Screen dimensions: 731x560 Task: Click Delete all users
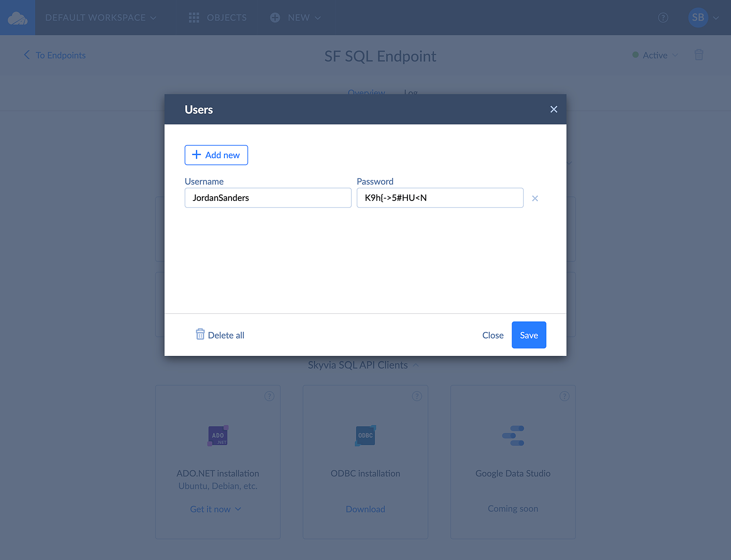220,335
